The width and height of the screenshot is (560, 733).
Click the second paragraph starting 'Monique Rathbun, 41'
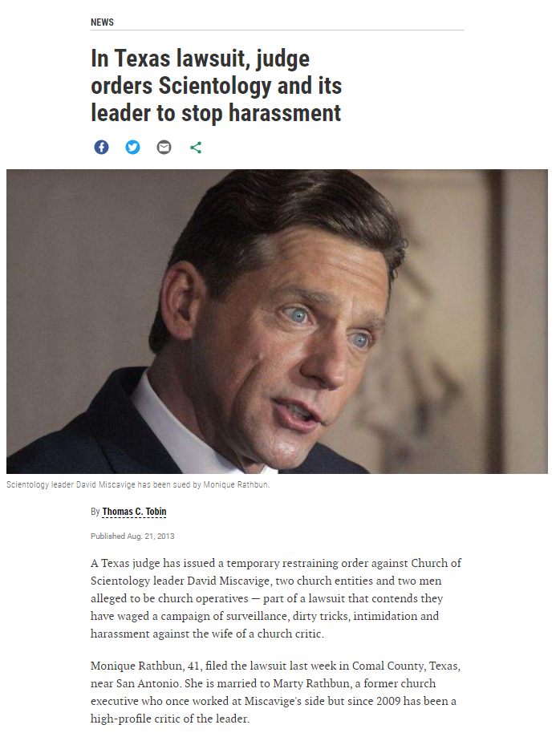point(275,692)
